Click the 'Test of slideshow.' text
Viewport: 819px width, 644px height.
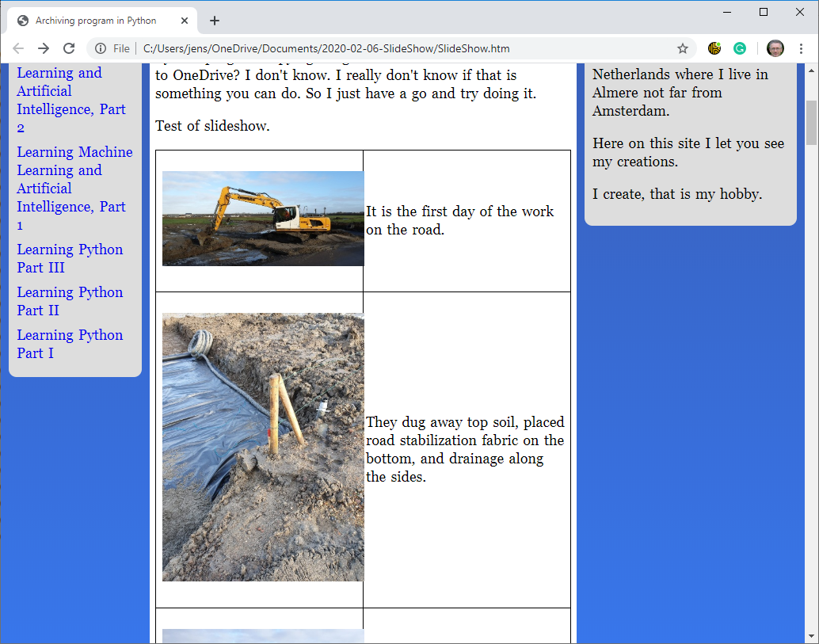[x=212, y=126]
